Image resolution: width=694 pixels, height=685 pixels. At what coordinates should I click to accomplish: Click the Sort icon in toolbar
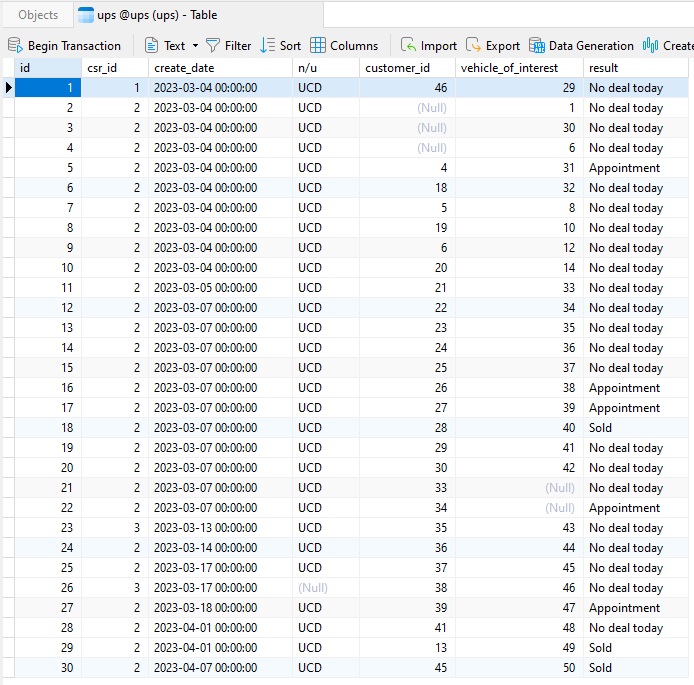point(268,45)
